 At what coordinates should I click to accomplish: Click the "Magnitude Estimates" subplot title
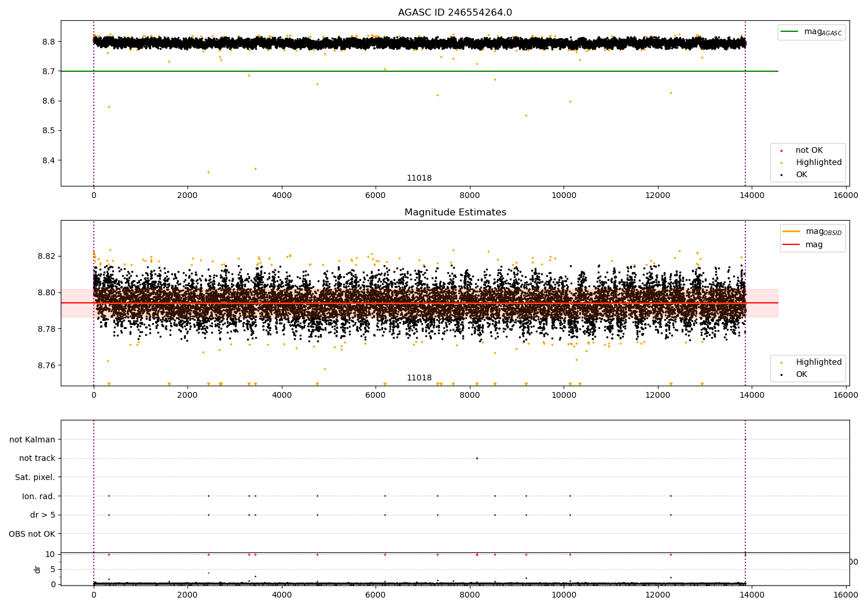click(455, 213)
